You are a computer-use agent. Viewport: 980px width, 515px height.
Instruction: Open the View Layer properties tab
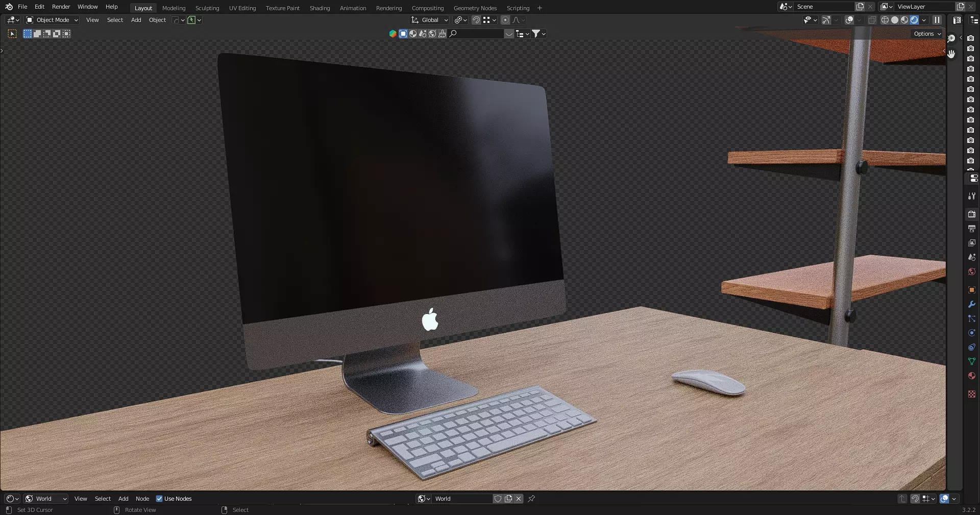tap(972, 243)
